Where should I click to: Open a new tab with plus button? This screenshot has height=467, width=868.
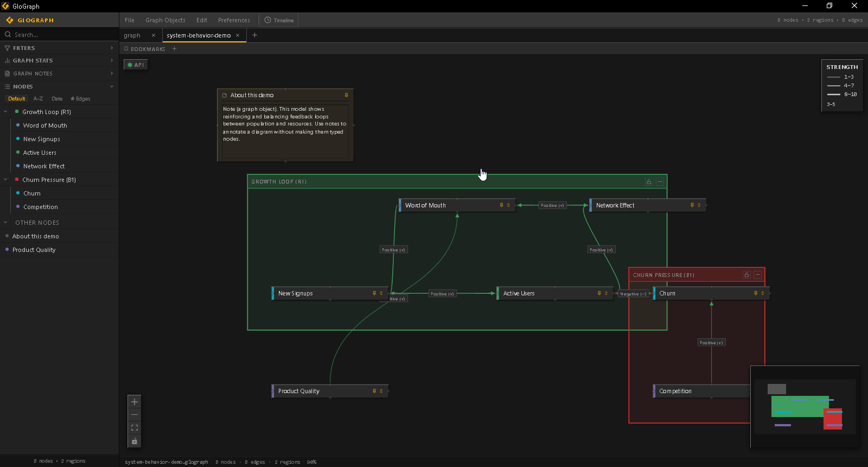[254, 35]
